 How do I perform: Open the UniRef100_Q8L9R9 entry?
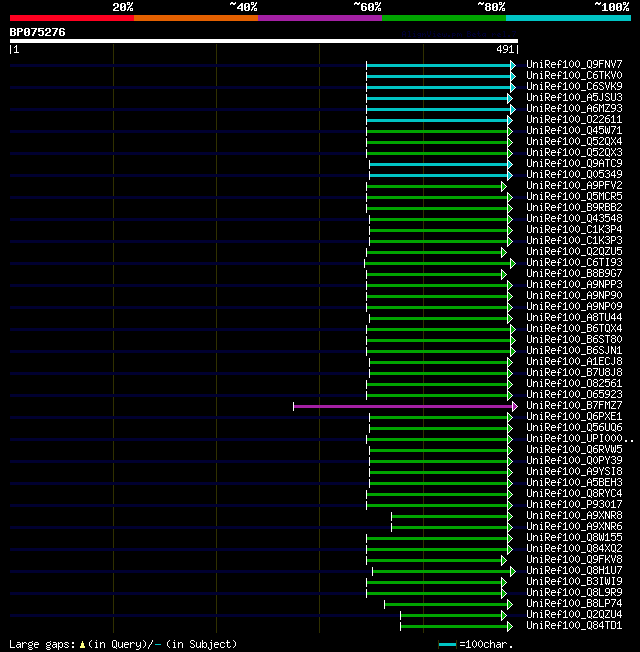point(574,593)
